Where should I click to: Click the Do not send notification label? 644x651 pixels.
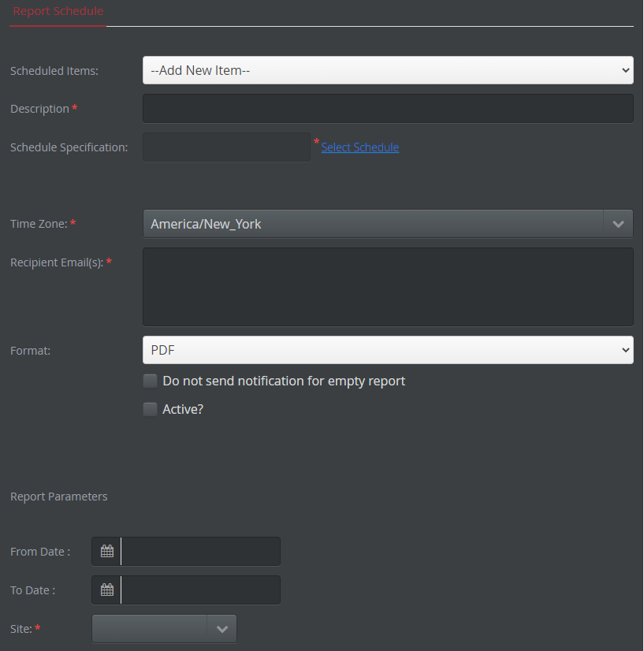coord(284,381)
